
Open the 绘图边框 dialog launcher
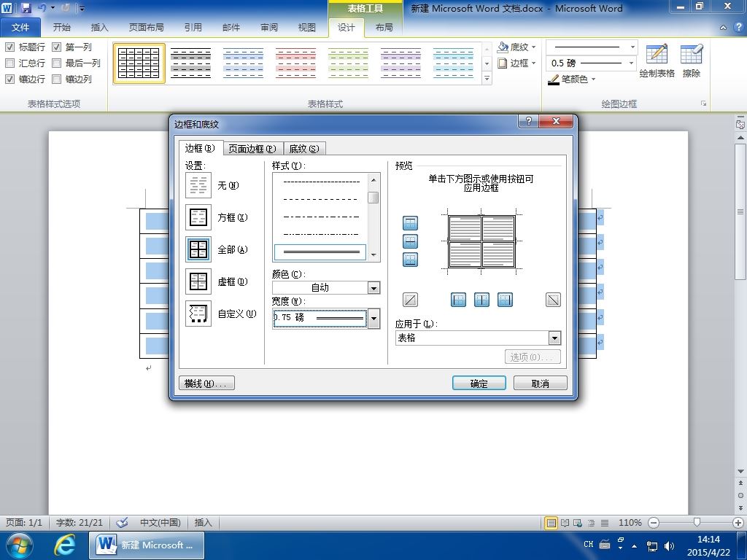(704, 104)
